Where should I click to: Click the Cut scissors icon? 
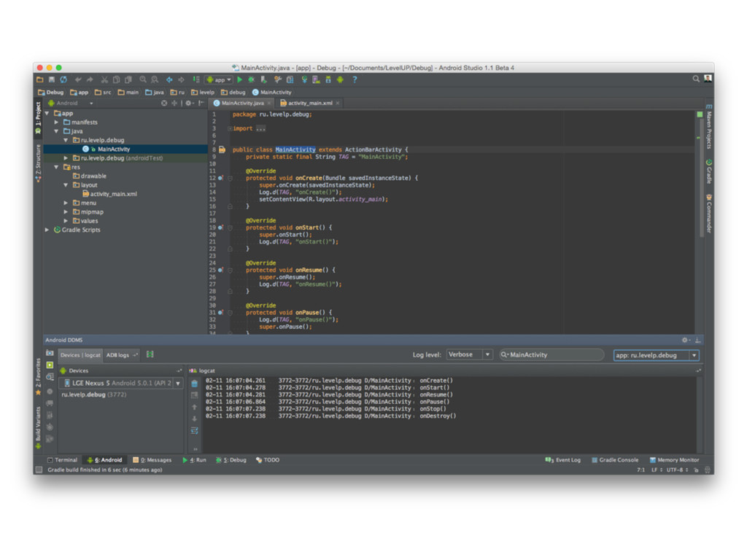point(104,79)
